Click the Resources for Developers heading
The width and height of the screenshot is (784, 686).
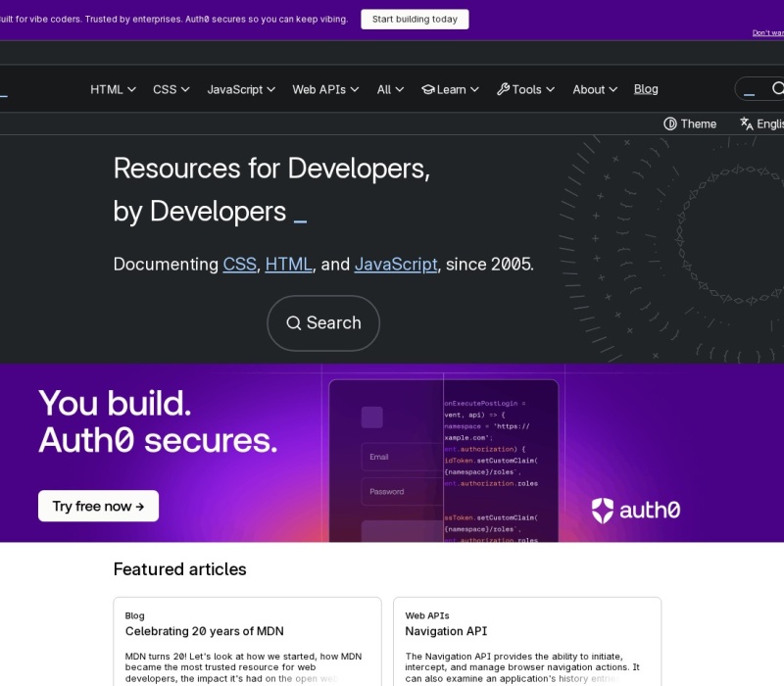click(271, 189)
